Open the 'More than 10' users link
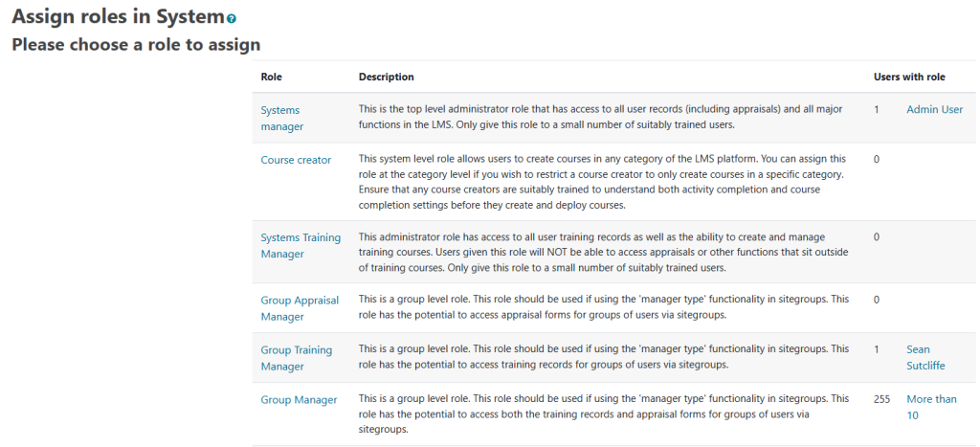The height and width of the screenshot is (447, 980). [931, 407]
